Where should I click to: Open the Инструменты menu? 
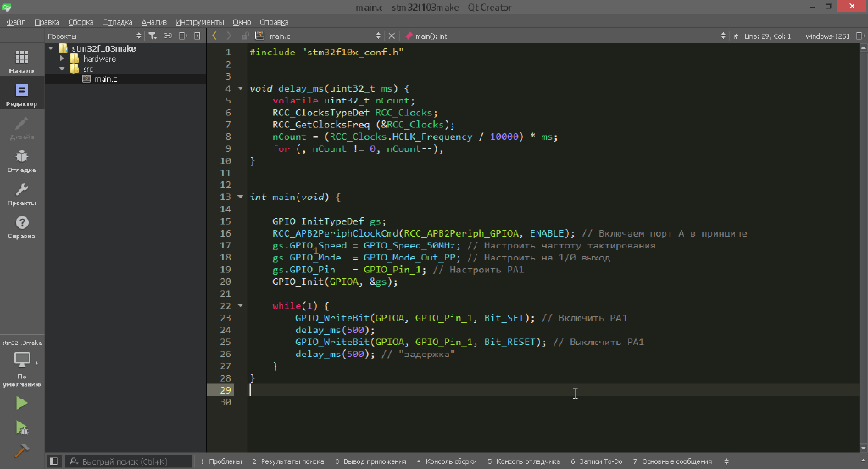click(198, 20)
